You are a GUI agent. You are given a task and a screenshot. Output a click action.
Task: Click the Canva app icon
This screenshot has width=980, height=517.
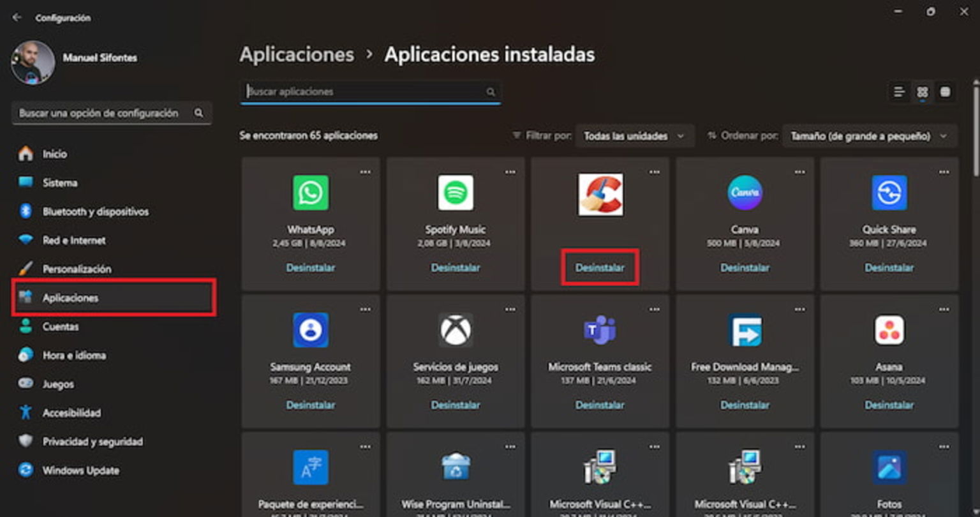pos(745,193)
